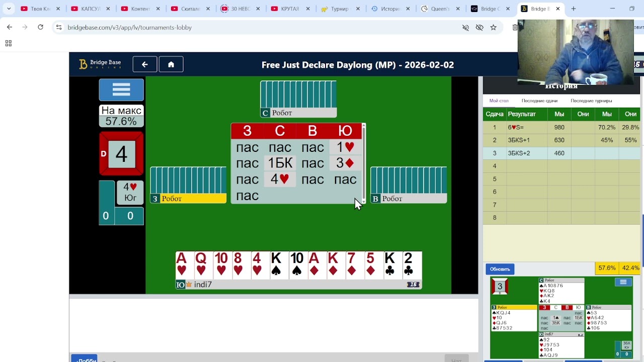The height and width of the screenshot is (362, 644).
Task: Click the crossed-eye icon in address bar
Action: (479, 27)
